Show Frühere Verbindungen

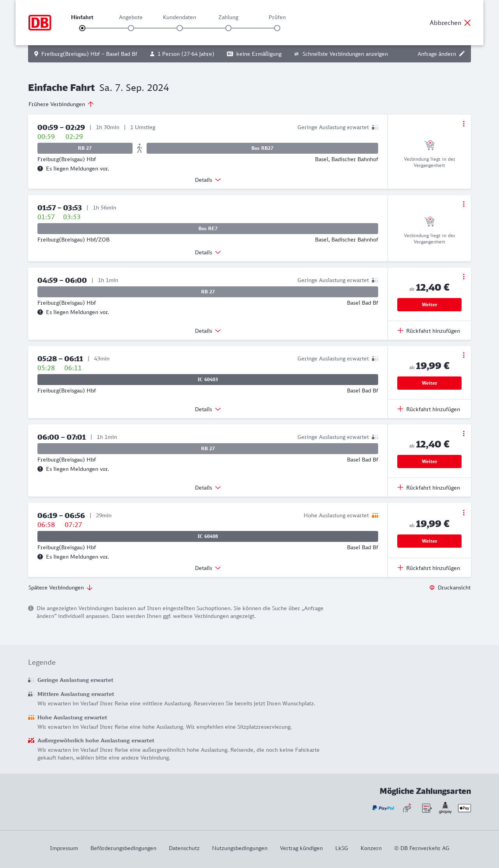[x=61, y=104]
